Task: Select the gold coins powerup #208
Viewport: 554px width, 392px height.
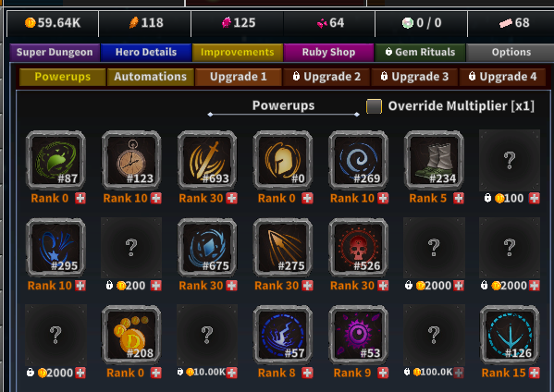Action: click(131, 335)
